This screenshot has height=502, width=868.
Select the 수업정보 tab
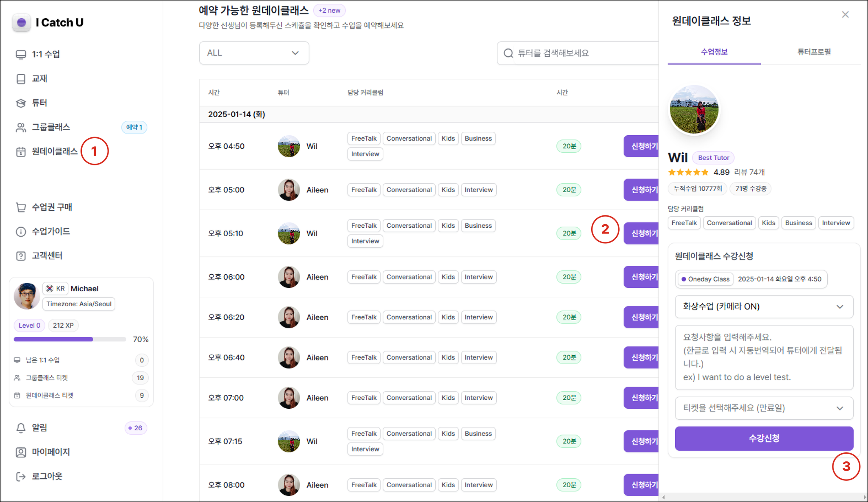click(714, 52)
